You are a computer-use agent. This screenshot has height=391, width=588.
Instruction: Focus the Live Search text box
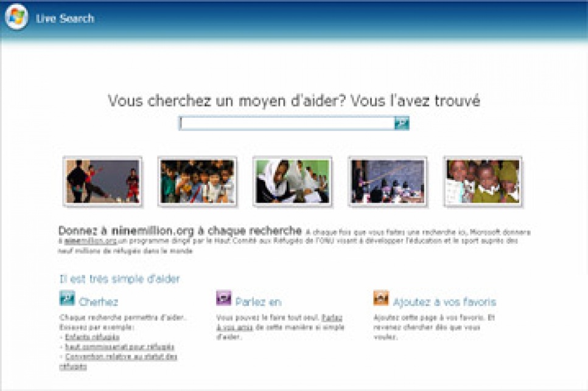pos(286,123)
